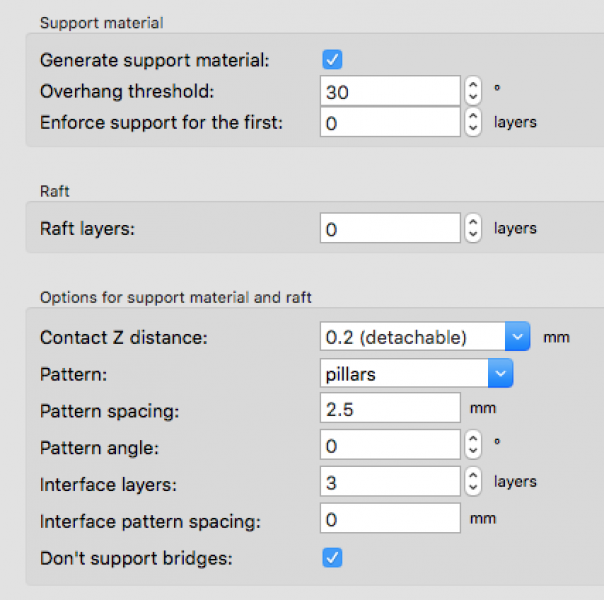Decrease the Raft layers stepper

(x=473, y=235)
